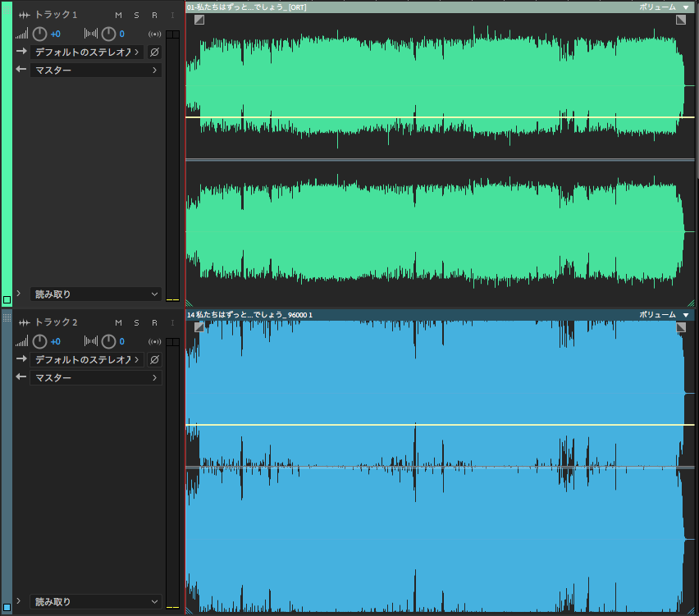Click the Track 2 pan knob
Viewport: 699px width, 616px height.
pyautogui.click(x=108, y=341)
